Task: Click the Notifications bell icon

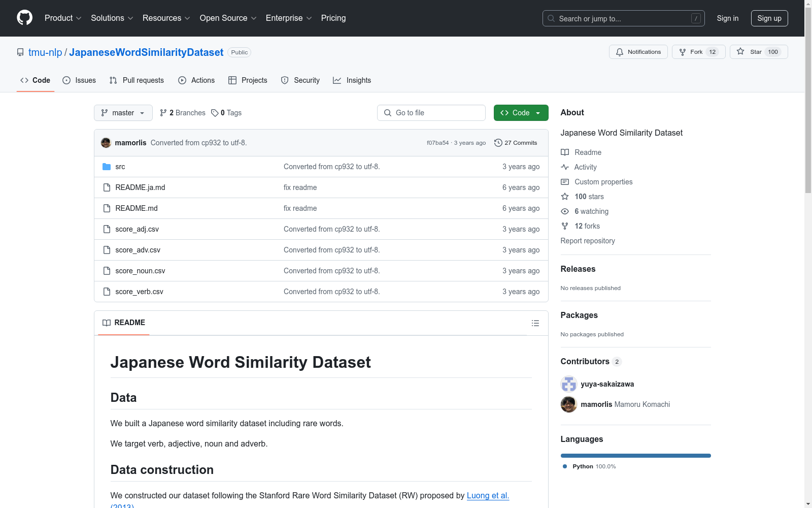Action: (x=620, y=52)
